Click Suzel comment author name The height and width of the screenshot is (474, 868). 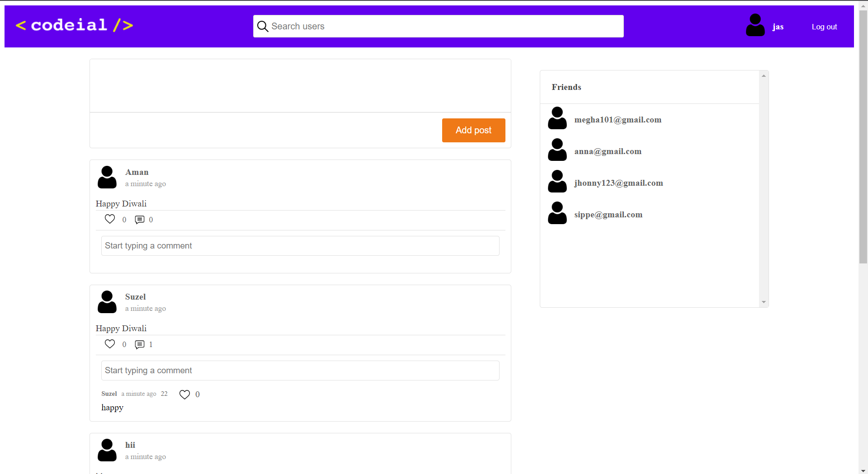click(109, 394)
